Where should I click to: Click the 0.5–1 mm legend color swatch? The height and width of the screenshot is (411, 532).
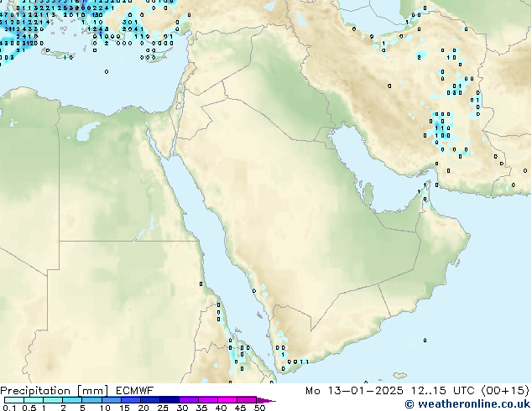point(34,400)
